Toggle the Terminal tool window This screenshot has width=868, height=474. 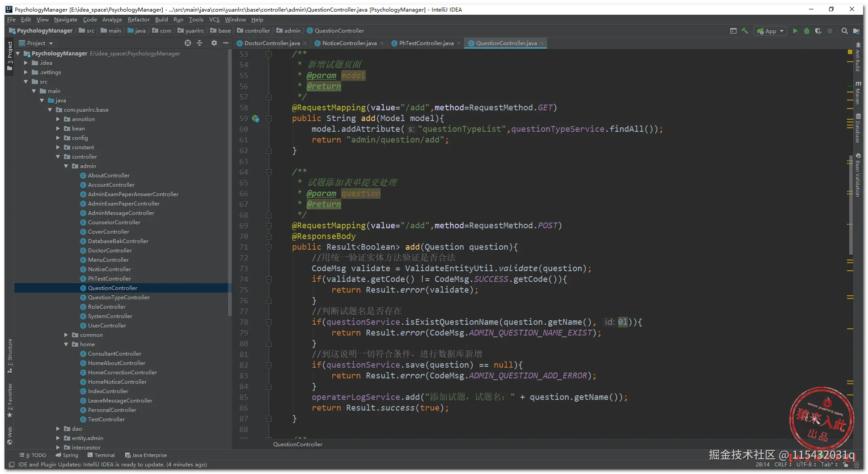tap(101, 455)
